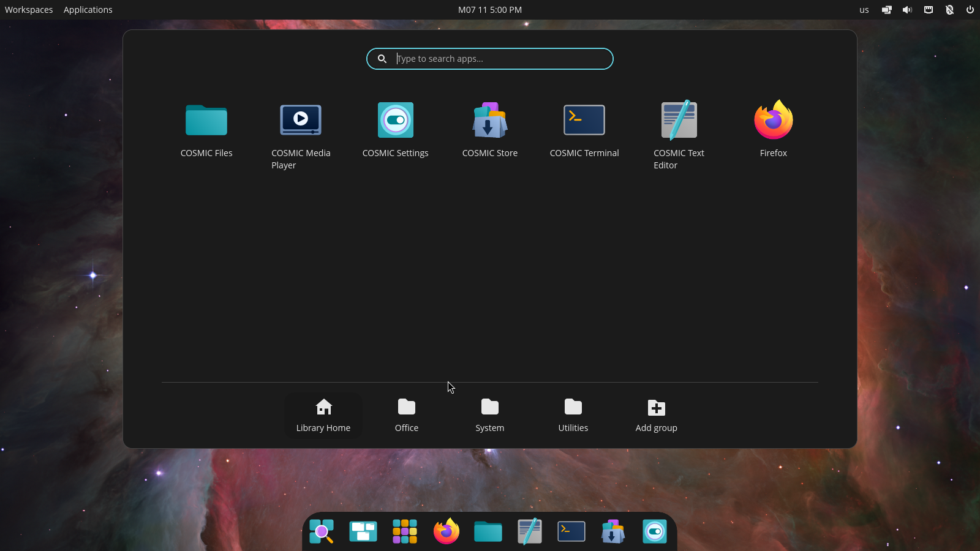Image resolution: width=980 pixels, height=551 pixels.
Task: Click the power icon in the top panel
Action: tap(970, 9)
